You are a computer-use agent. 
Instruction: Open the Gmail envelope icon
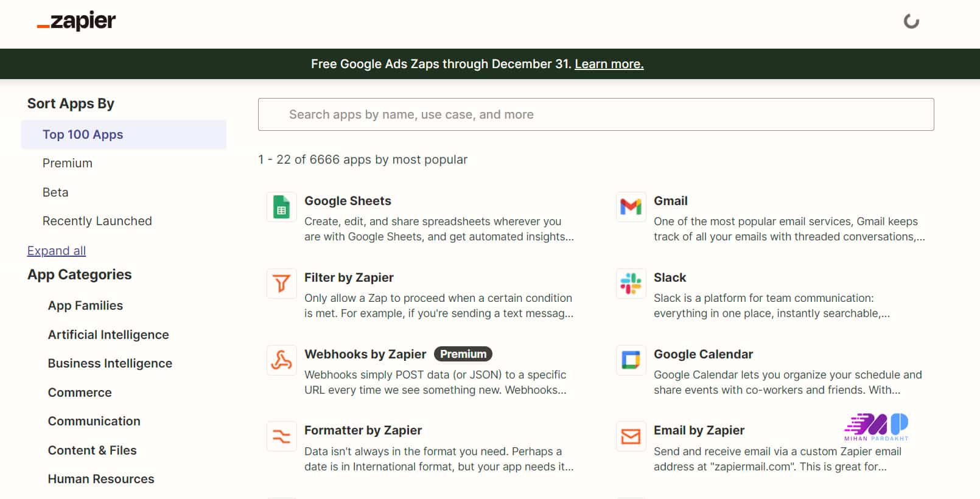click(631, 208)
